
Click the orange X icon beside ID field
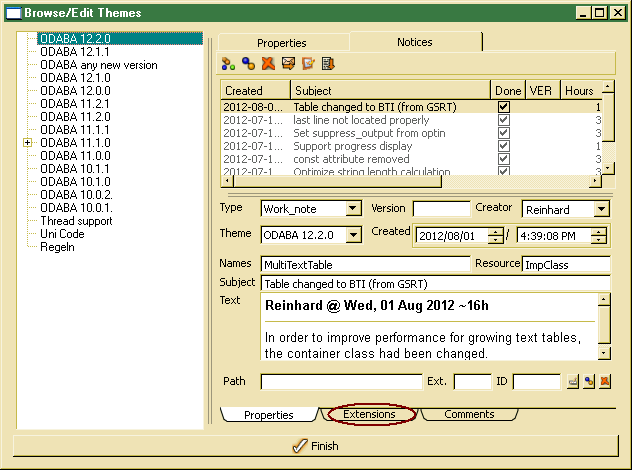[x=605, y=381]
